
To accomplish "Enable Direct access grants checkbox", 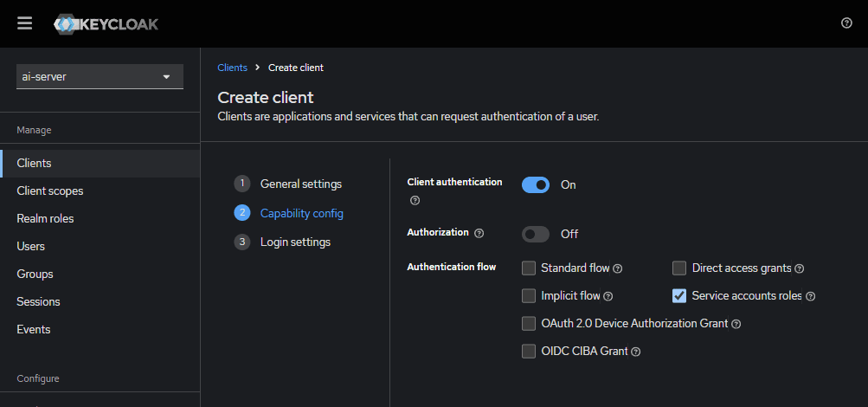I will pos(679,268).
